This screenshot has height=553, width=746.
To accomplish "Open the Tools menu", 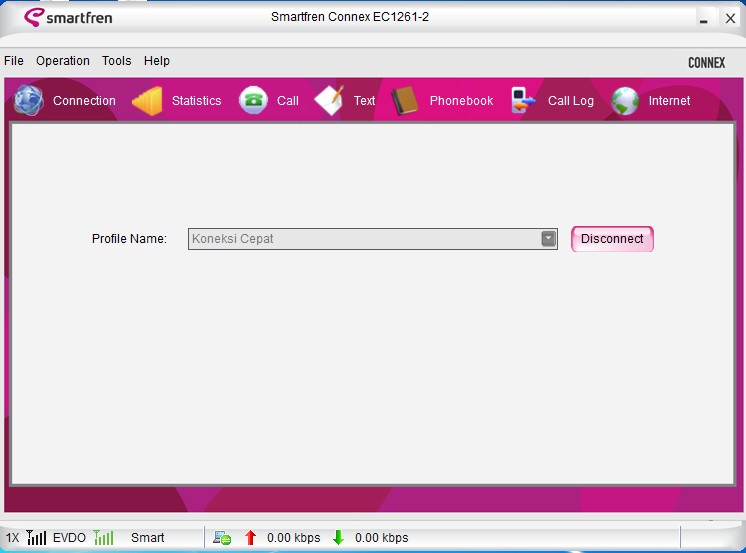I will pyautogui.click(x=117, y=61).
